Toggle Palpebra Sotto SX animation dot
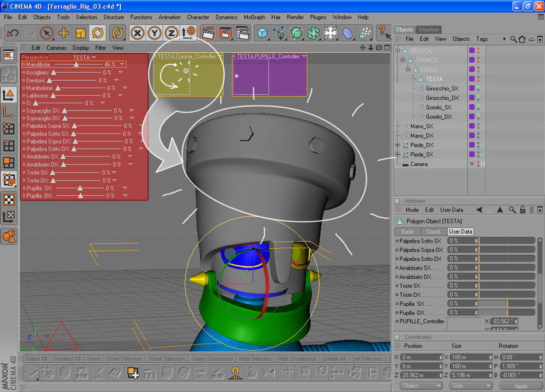 click(x=397, y=241)
